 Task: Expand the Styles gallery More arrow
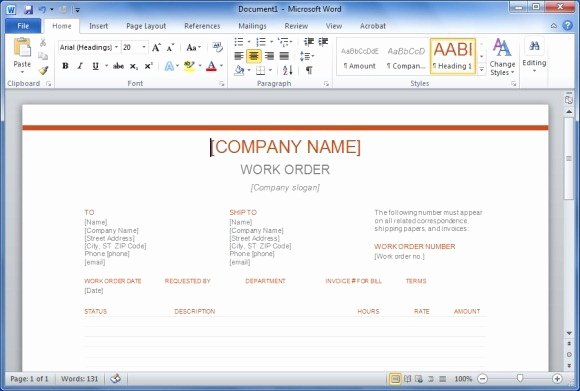pos(481,69)
